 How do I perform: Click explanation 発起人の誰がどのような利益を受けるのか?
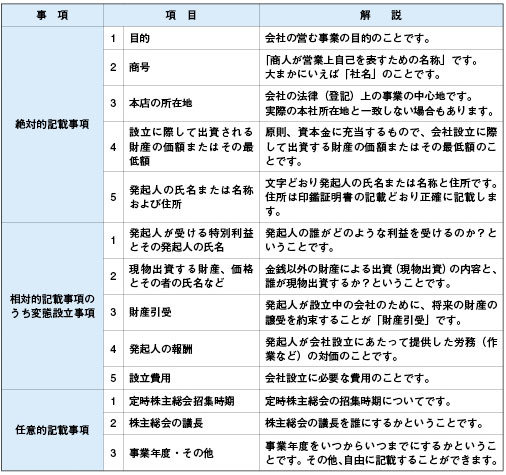coord(381,240)
